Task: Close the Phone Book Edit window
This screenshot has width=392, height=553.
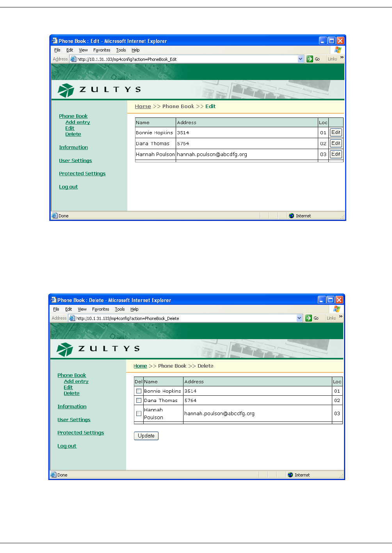Action: [x=340, y=41]
